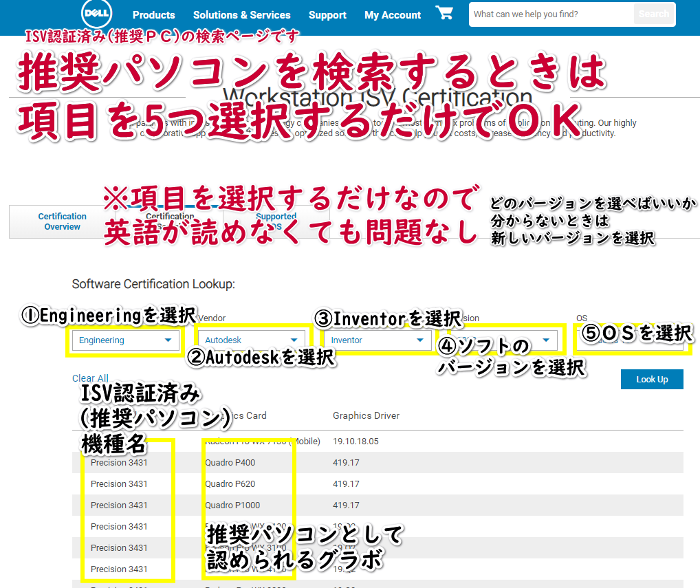Image resolution: width=700 pixels, height=588 pixels.
Task: Click the Graphics Driver column header
Action: pos(366,415)
